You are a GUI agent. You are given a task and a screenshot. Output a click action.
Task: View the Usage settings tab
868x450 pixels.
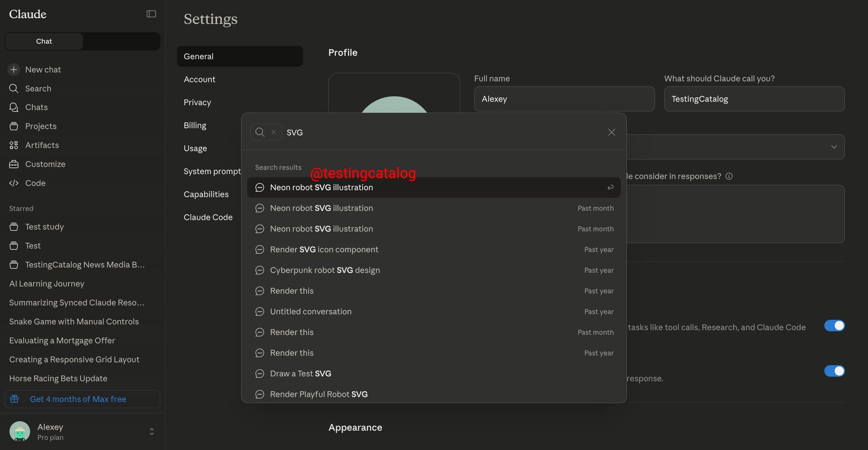point(209,149)
